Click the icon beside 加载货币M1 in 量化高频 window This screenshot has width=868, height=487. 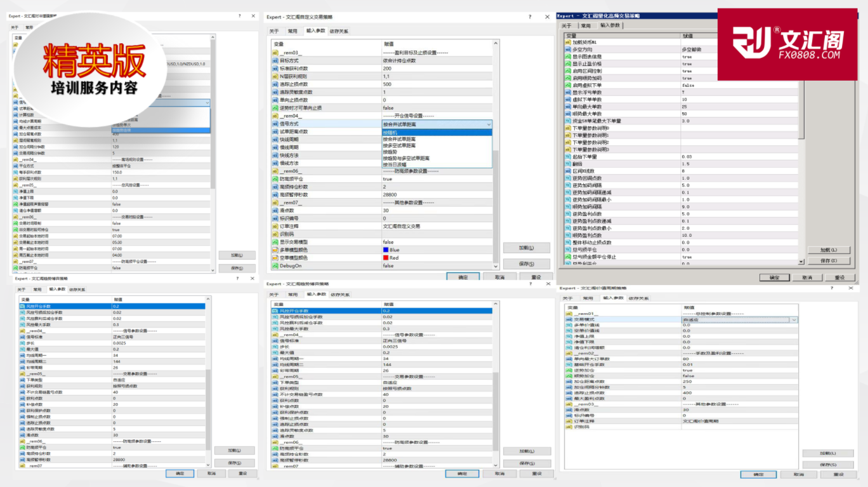coord(568,42)
